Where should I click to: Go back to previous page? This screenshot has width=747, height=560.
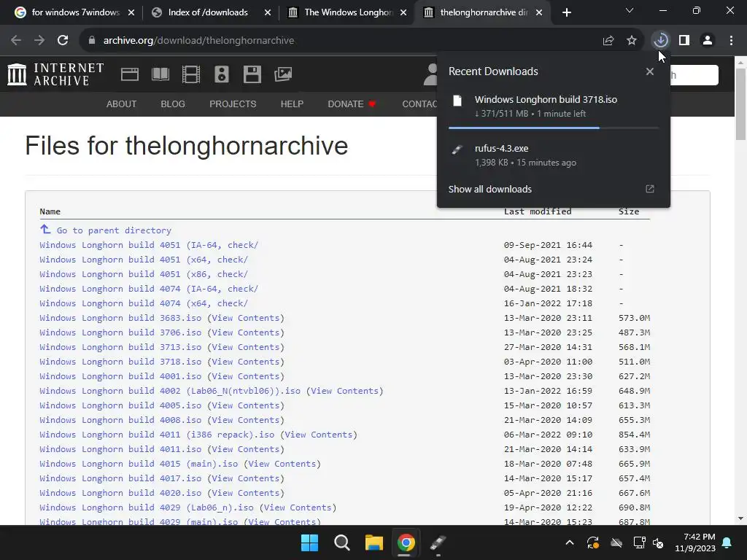pos(16,41)
